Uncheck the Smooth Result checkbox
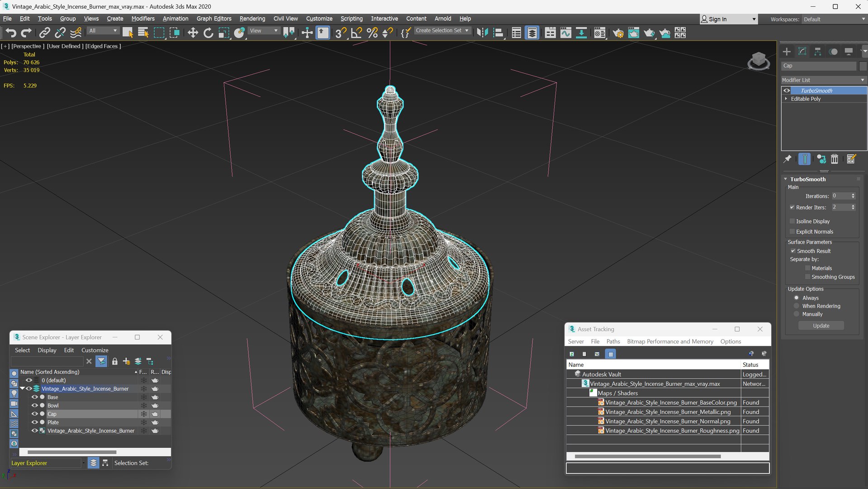Image resolution: width=868 pixels, height=489 pixels. click(793, 251)
